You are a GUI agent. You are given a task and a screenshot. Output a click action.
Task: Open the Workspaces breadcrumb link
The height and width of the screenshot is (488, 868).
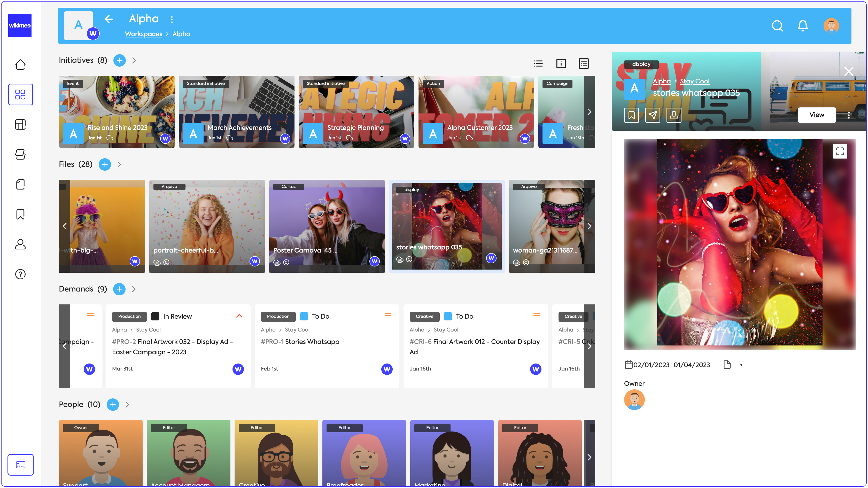144,34
